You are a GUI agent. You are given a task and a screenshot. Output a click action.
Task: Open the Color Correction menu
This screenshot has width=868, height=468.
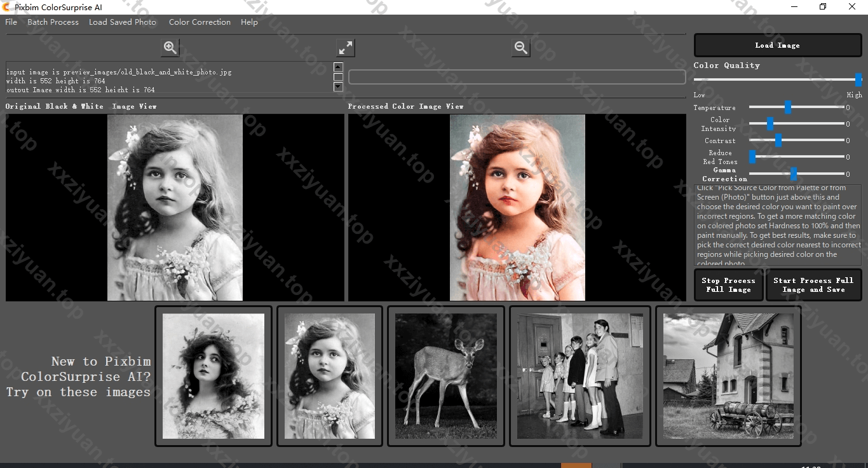pyautogui.click(x=200, y=22)
